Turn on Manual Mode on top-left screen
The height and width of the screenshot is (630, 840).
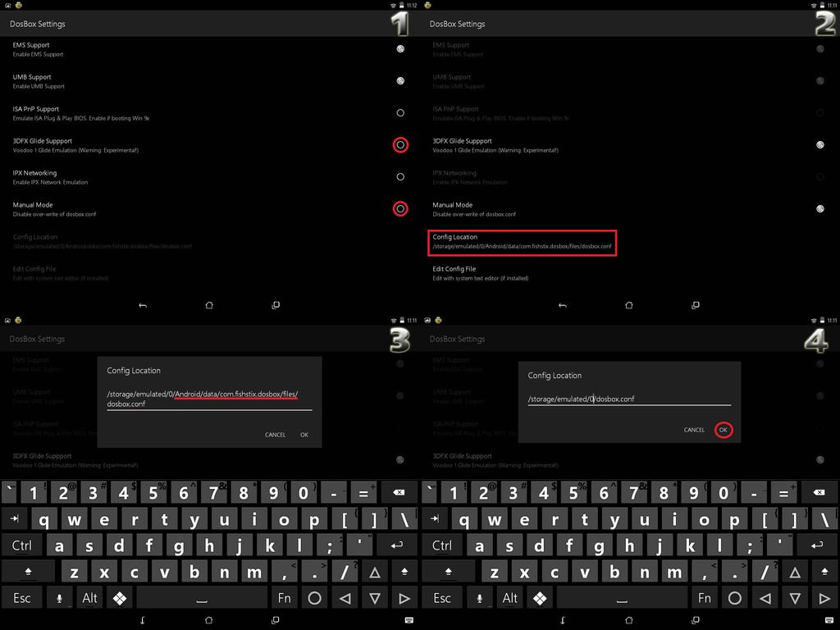click(x=400, y=208)
